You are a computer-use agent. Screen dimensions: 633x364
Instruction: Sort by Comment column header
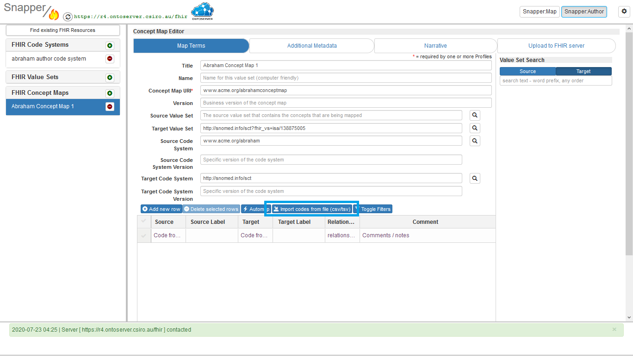coord(428,222)
